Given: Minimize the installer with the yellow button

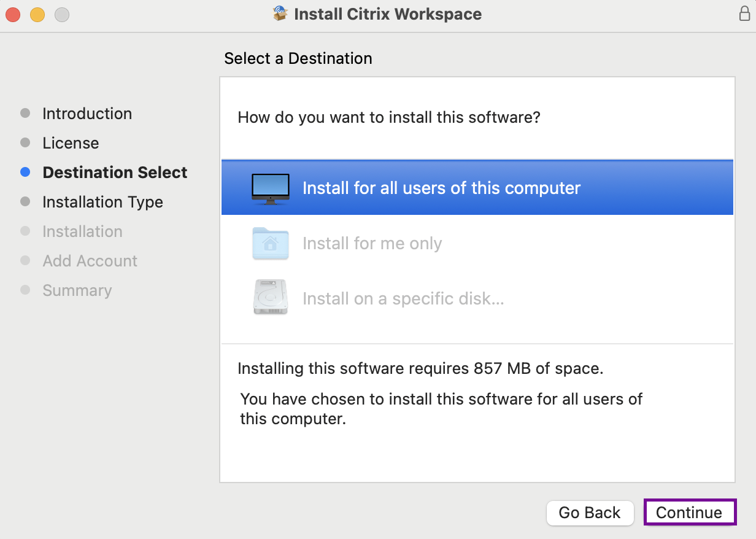Looking at the screenshot, I should 37,14.
